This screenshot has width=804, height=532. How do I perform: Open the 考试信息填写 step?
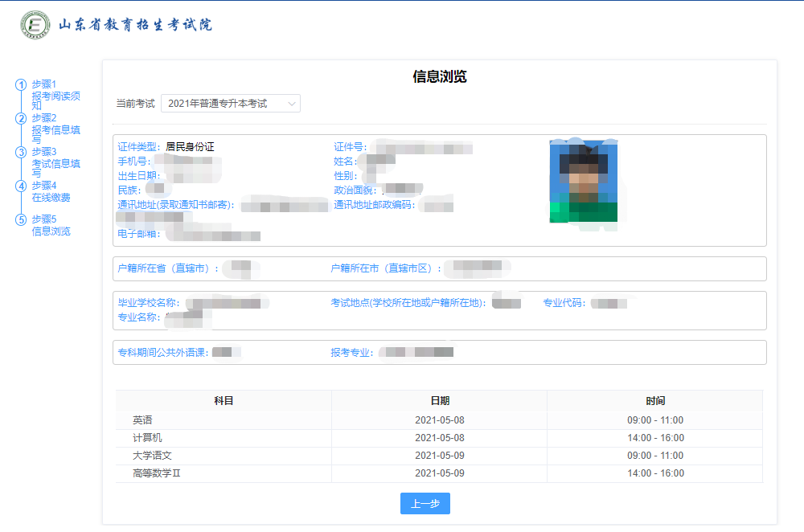tap(55, 167)
